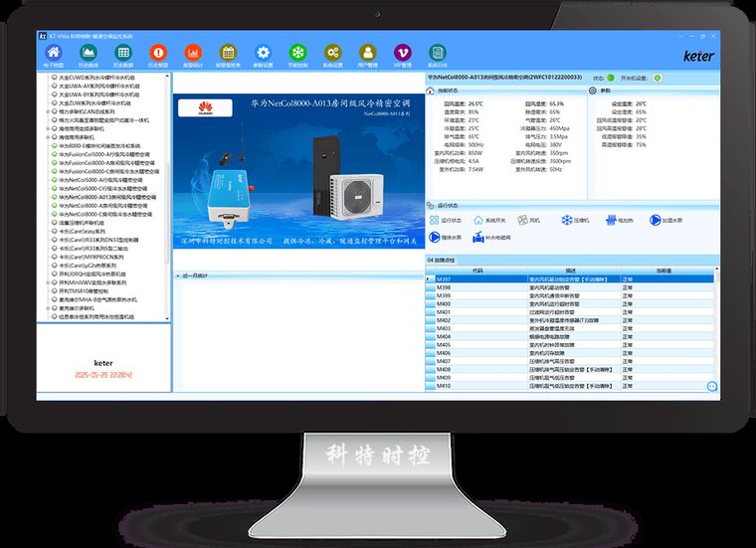Open the 参数设置 blue gear icon
756x548 pixels.
click(x=263, y=53)
